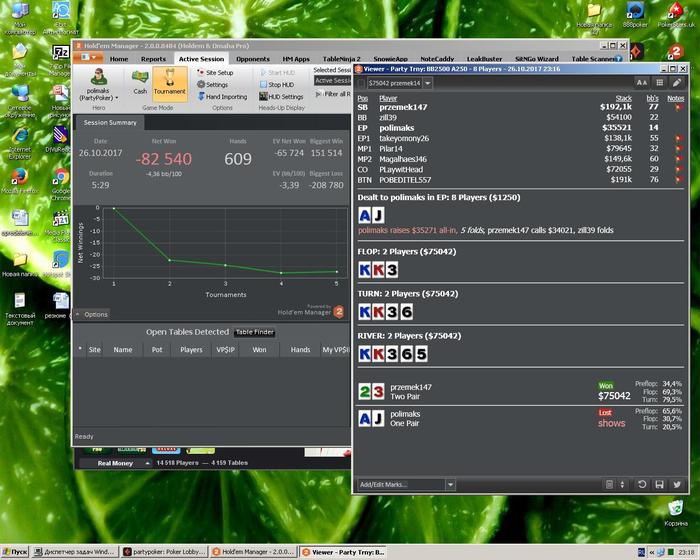Click the Hold'em Manager orange app menu button
The image size is (700, 560).
(88, 58)
